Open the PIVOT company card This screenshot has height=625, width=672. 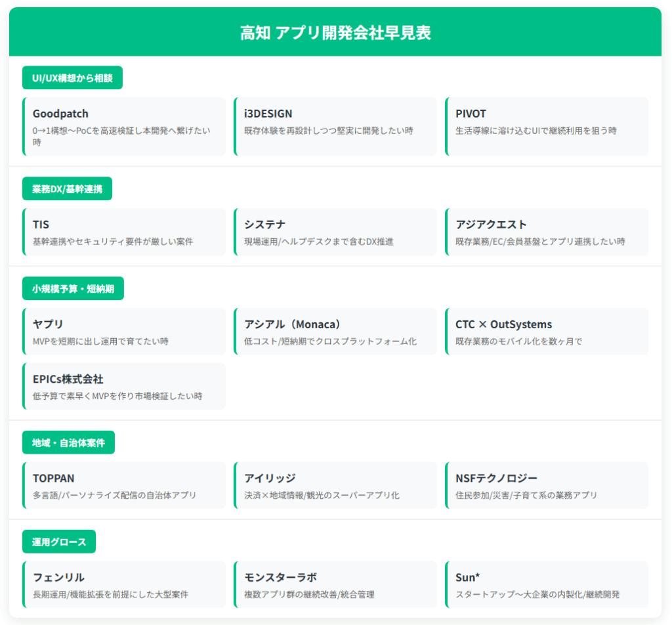(x=547, y=127)
